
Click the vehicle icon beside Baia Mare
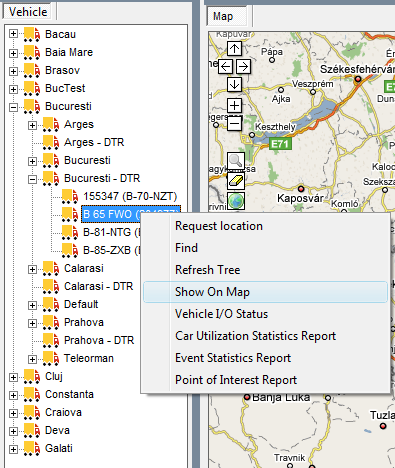tap(32, 52)
